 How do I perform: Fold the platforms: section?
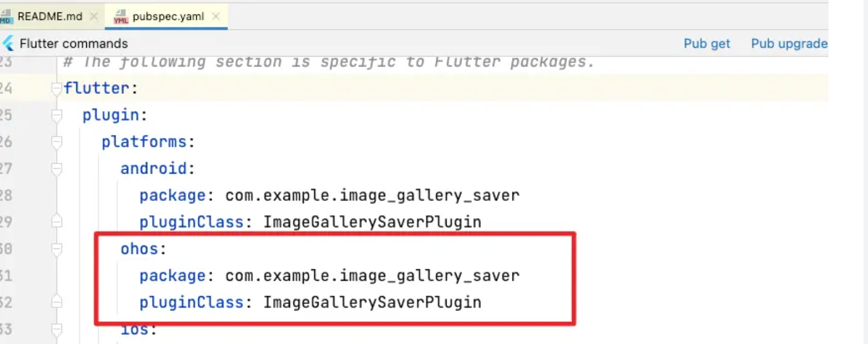click(56, 142)
